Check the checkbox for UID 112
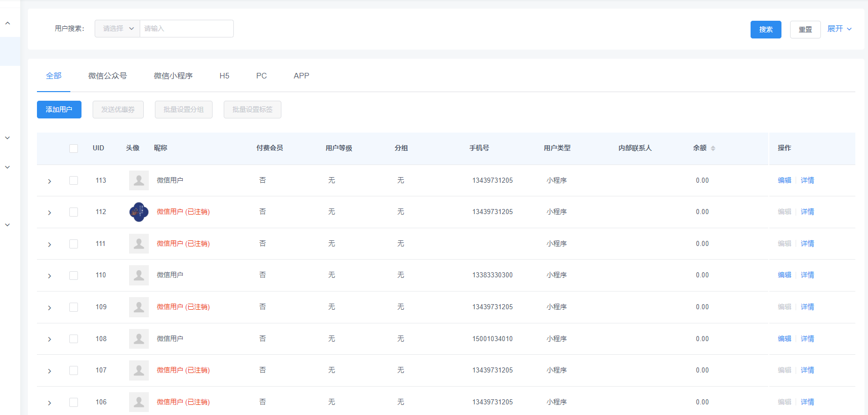This screenshot has height=415, width=868. click(x=73, y=212)
